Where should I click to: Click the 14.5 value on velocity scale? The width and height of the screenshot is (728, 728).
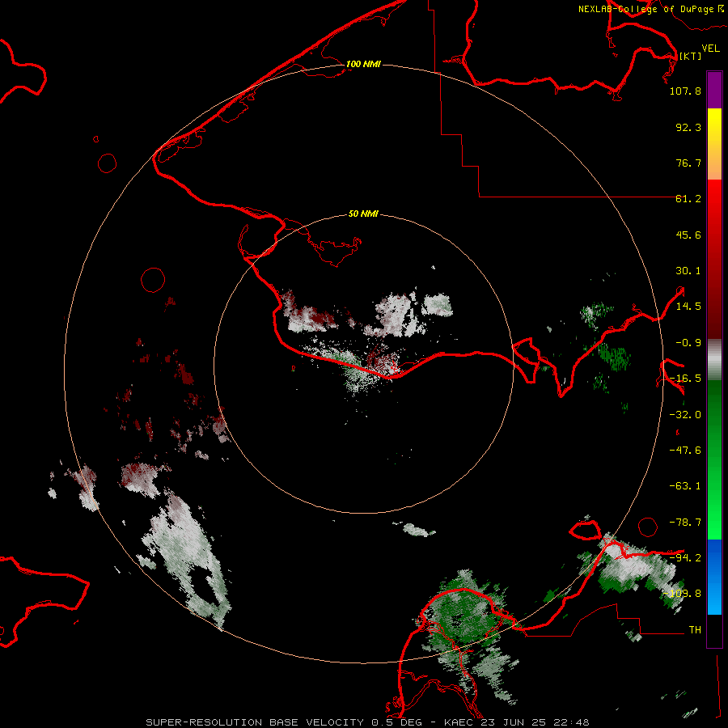pyautogui.click(x=688, y=307)
